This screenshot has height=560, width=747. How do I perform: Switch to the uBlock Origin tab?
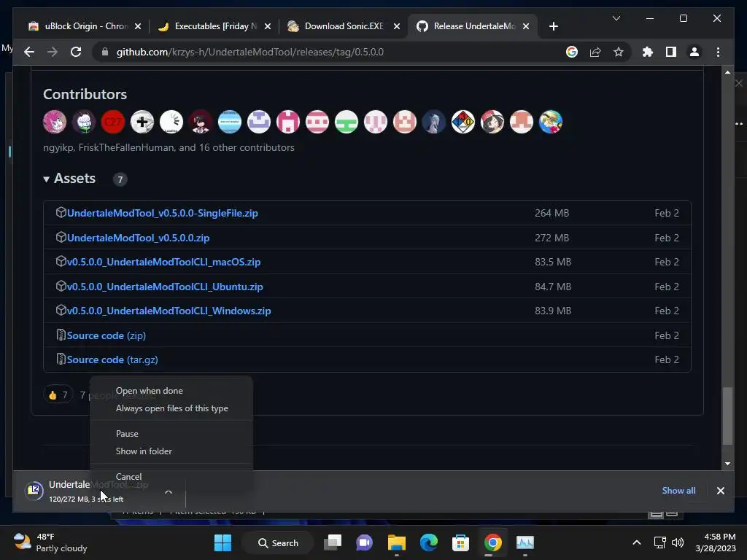[x=85, y=26]
